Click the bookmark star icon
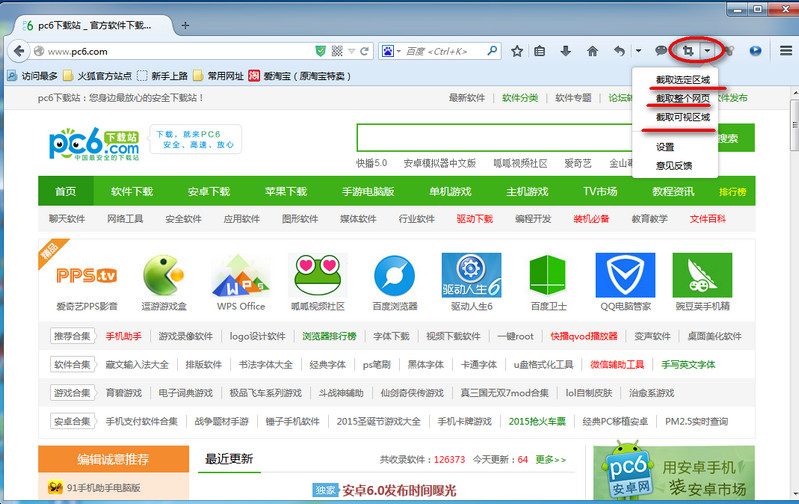Viewport: 799px width, 504px height. pos(518,50)
